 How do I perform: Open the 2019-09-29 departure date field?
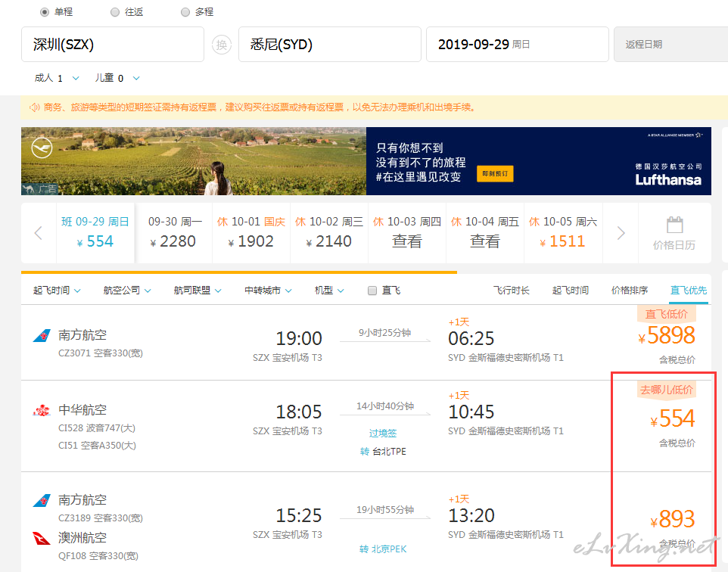pyautogui.click(x=517, y=44)
